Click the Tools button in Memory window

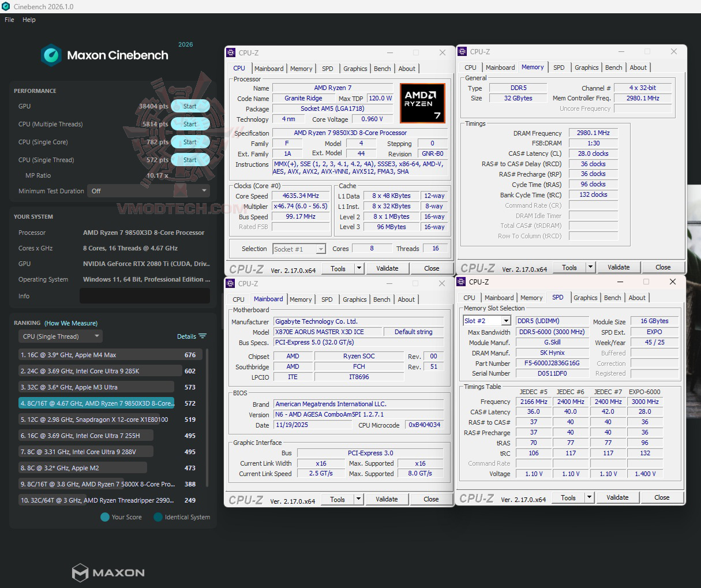click(x=569, y=267)
